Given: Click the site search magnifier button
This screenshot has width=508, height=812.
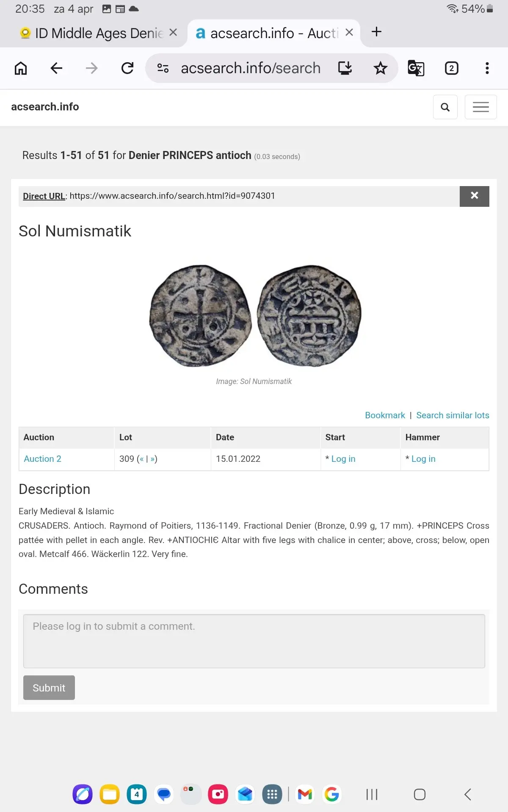Looking at the screenshot, I should pyautogui.click(x=445, y=107).
